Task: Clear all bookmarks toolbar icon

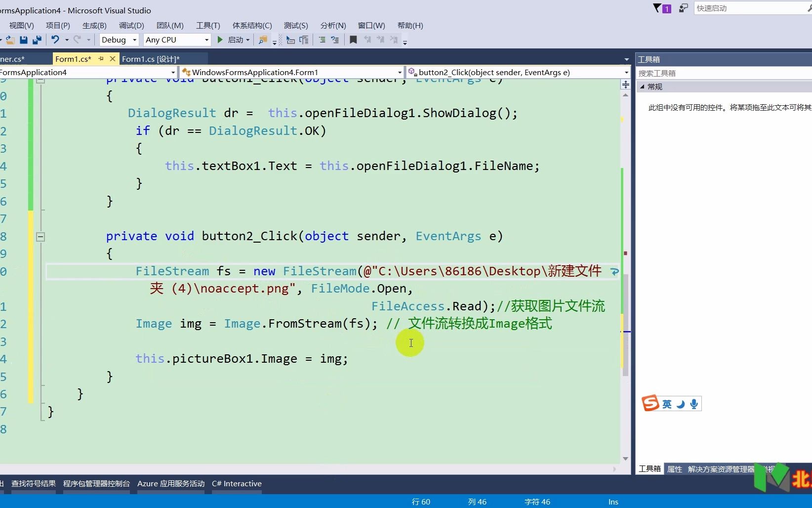Action: click(x=394, y=40)
